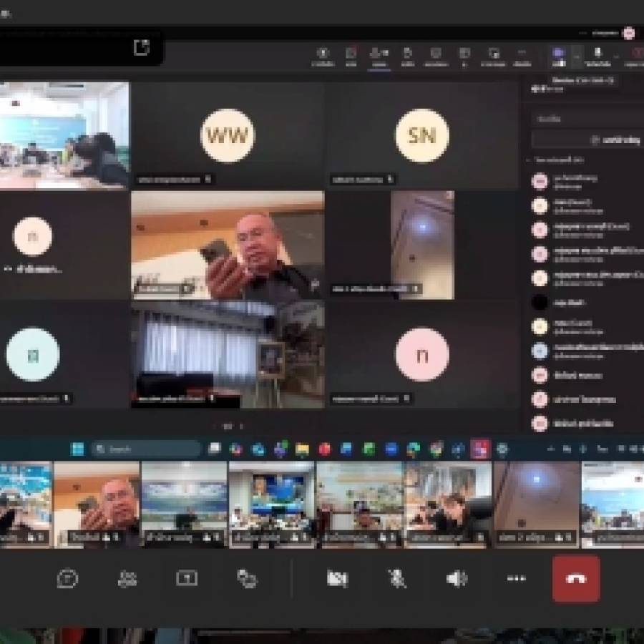Collapse the in-meeting participants section

(x=529, y=160)
